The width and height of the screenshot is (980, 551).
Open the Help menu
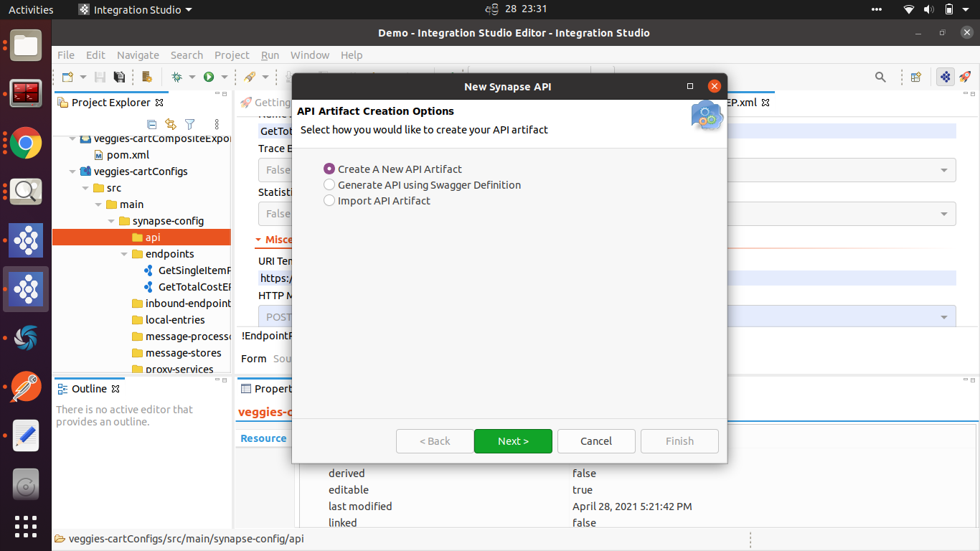coord(352,55)
